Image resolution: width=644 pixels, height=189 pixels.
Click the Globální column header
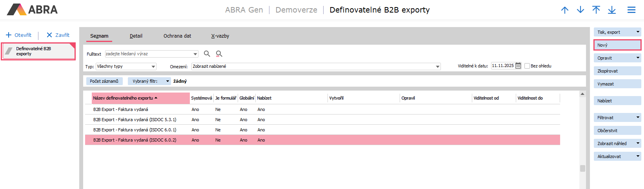[247, 98]
